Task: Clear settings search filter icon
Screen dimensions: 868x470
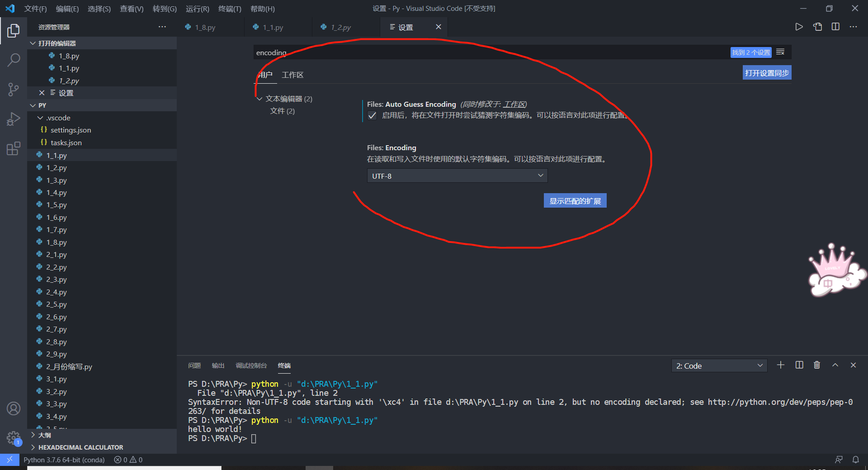Action: (x=780, y=52)
